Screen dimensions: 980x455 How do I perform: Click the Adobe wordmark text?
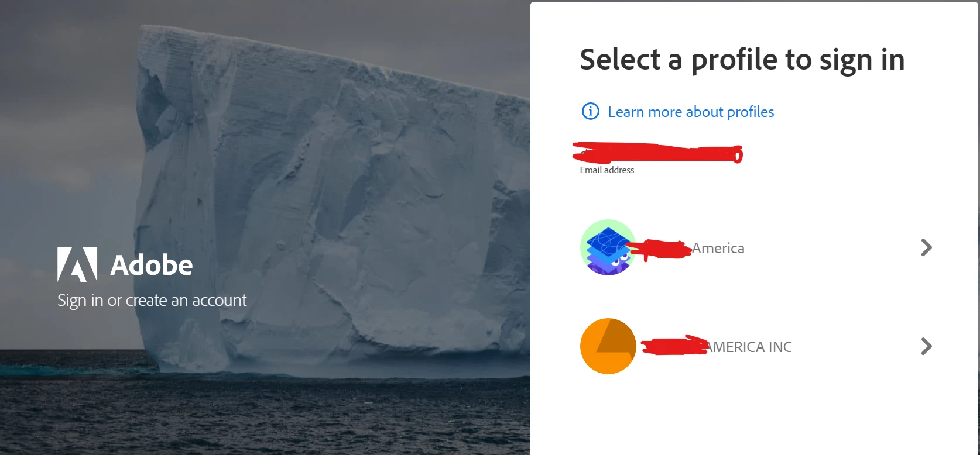(152, 265)
